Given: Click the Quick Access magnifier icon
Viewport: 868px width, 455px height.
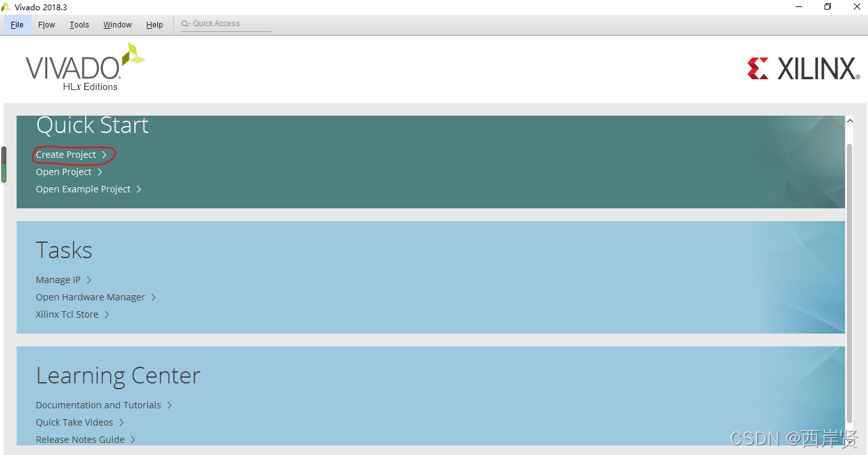Looking at the screenshot, I should coord(185,24).
